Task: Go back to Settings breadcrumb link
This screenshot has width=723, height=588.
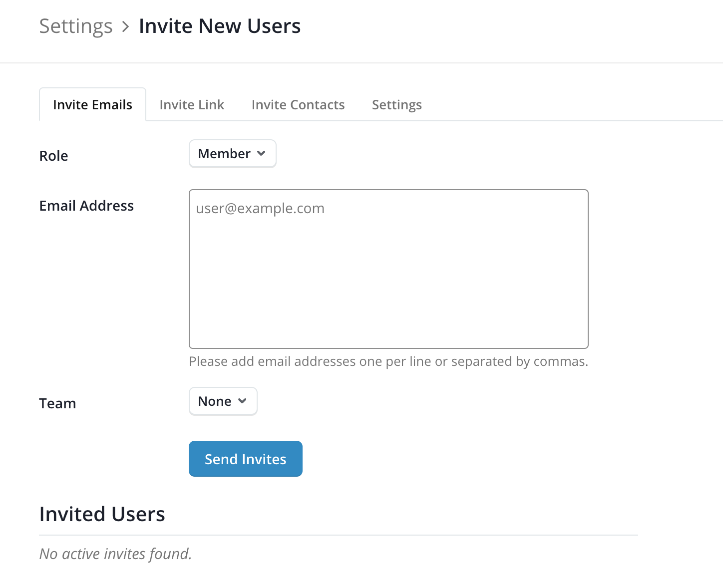Action: (76, 26)
